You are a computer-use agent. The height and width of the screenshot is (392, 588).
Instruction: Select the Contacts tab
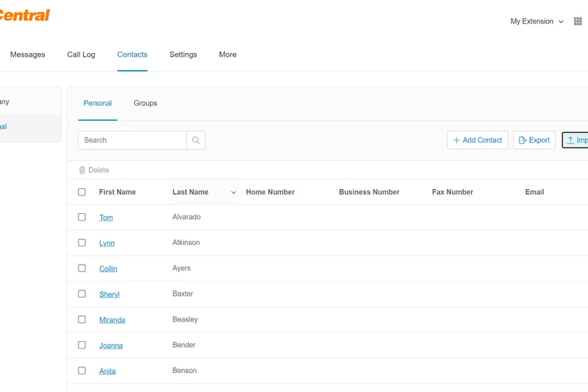click(132, 54)
